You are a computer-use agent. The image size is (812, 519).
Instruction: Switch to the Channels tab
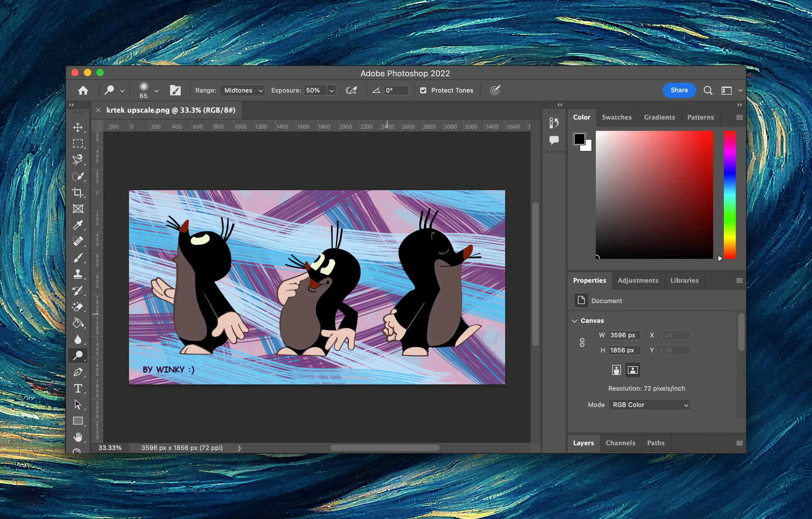620,443
